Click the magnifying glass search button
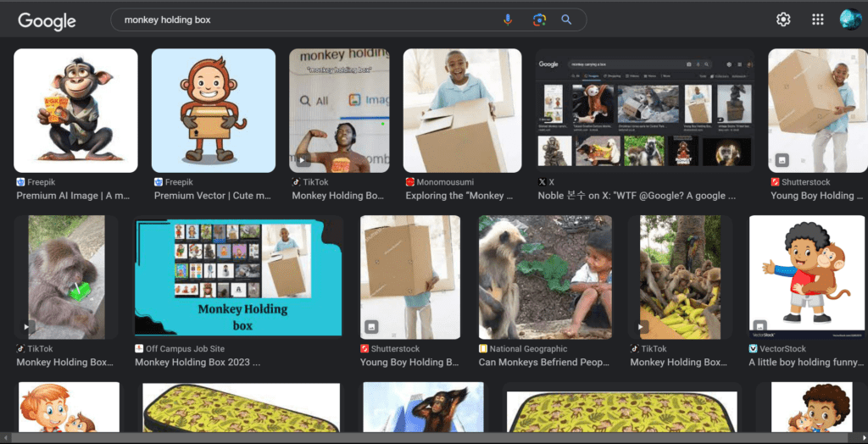 point(566,19)
